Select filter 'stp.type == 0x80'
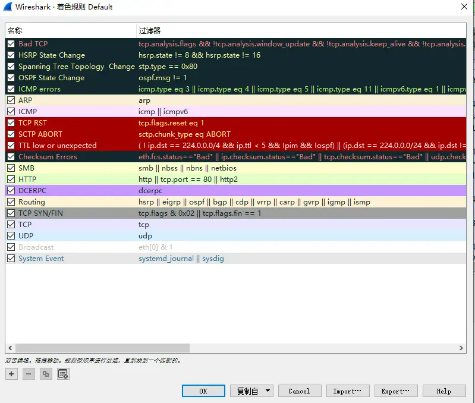The width and height of the screenshot is (475, 403). [168, 66]
